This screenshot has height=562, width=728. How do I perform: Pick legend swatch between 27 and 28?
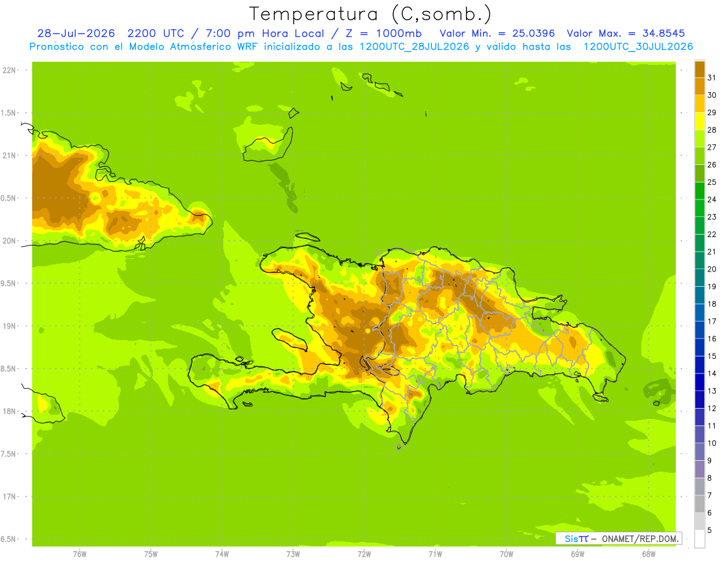pyautogui.click(x=699, y=139)
